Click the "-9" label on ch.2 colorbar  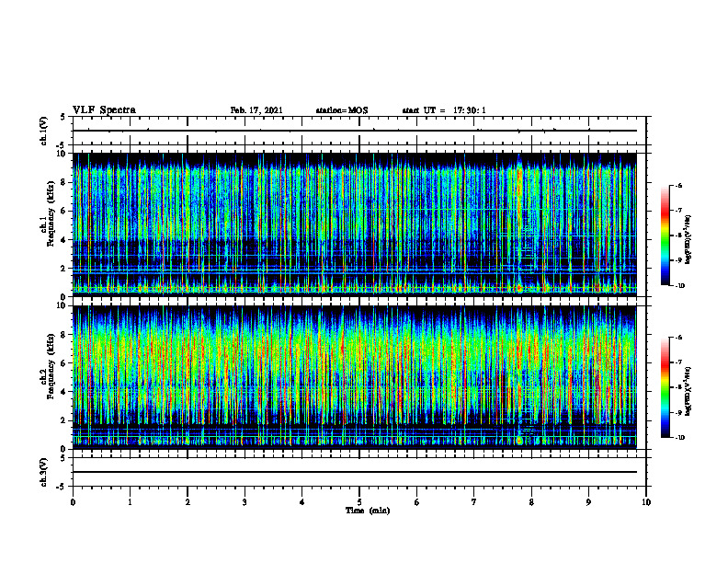tap(678, 412)
